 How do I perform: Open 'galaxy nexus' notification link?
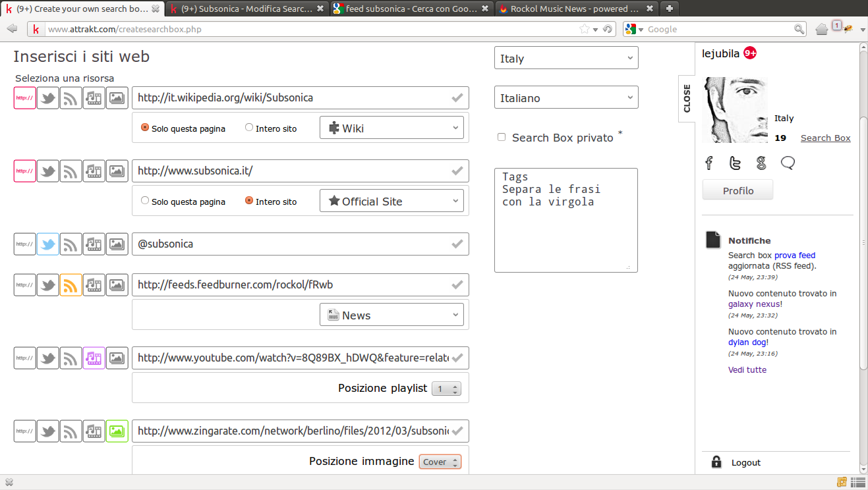(755, 304)
